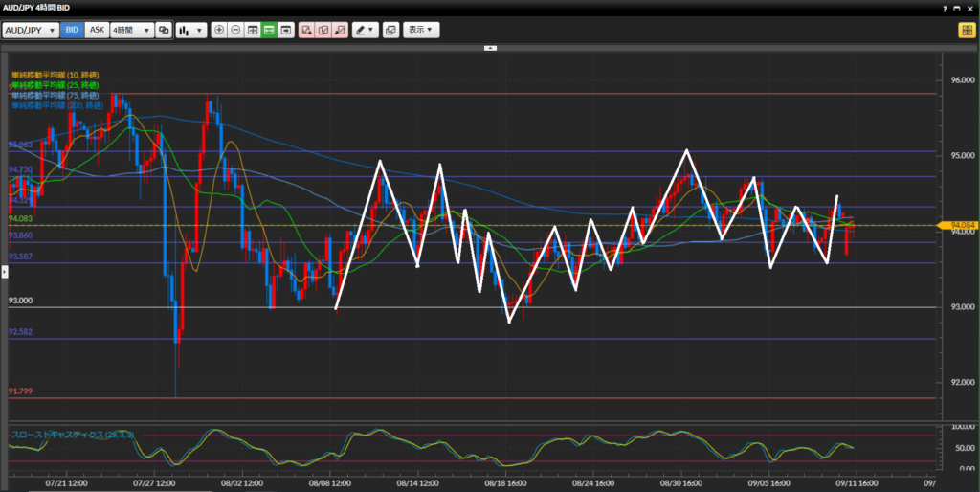Click the scroll to latest bar icon
This screenshot has width=980, height=492.
(x=285, y=30)
